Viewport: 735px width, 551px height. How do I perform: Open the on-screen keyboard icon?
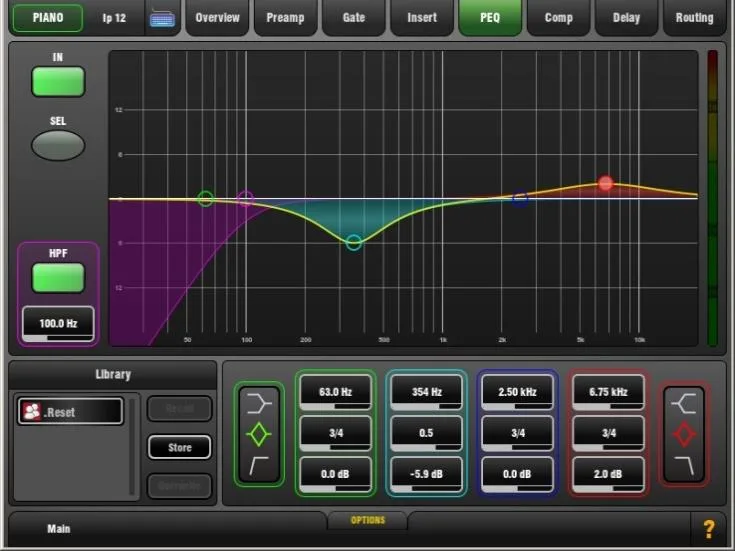coord(162,19)
